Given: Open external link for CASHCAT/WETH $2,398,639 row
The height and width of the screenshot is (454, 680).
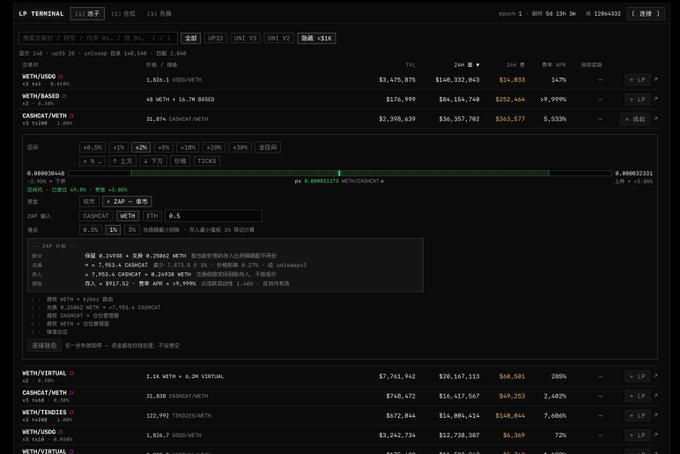Looking at the screenshot, I should coord(656,119).
